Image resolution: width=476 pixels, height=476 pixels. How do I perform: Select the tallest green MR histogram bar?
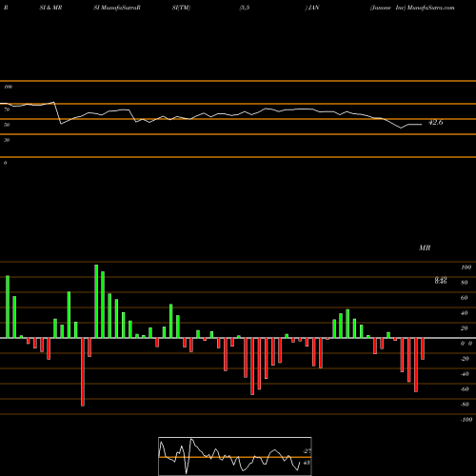pos(96,301)
